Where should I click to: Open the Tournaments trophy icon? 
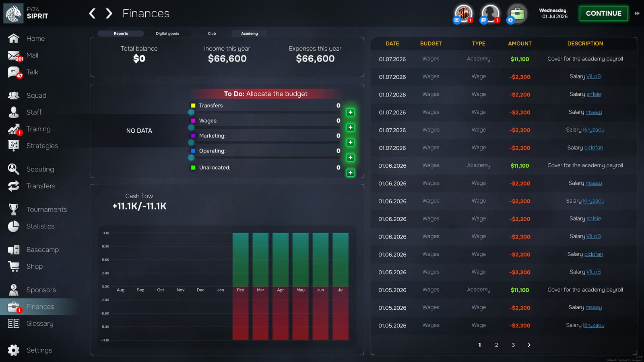14,209
